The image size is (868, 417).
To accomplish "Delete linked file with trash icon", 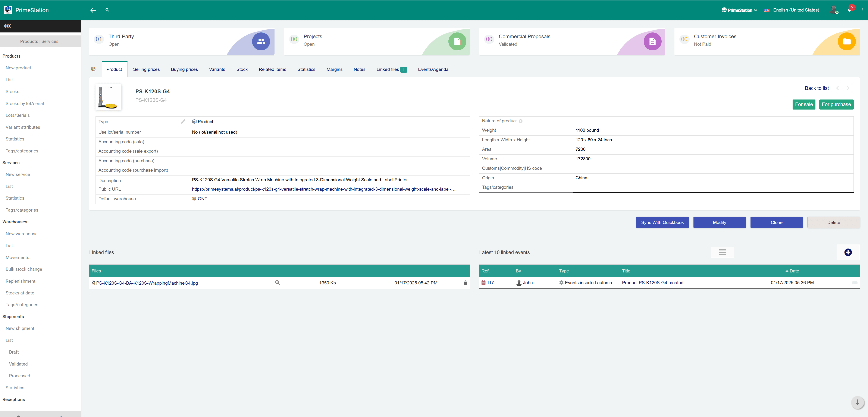I will [x=465, y=283].
